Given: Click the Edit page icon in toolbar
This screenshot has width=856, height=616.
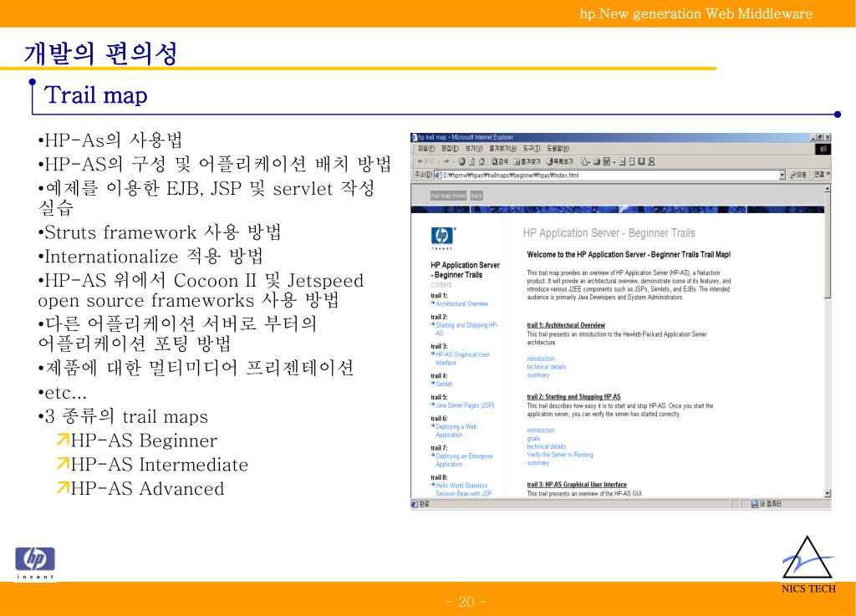Looking at the screenshot, I should tap(606, 161).
